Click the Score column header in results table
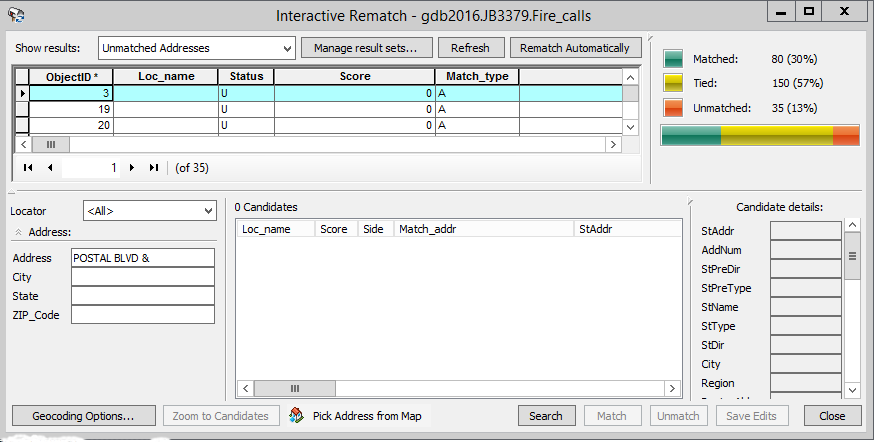The width and height of the screenshot is (875, 442). tap(355, 76)
